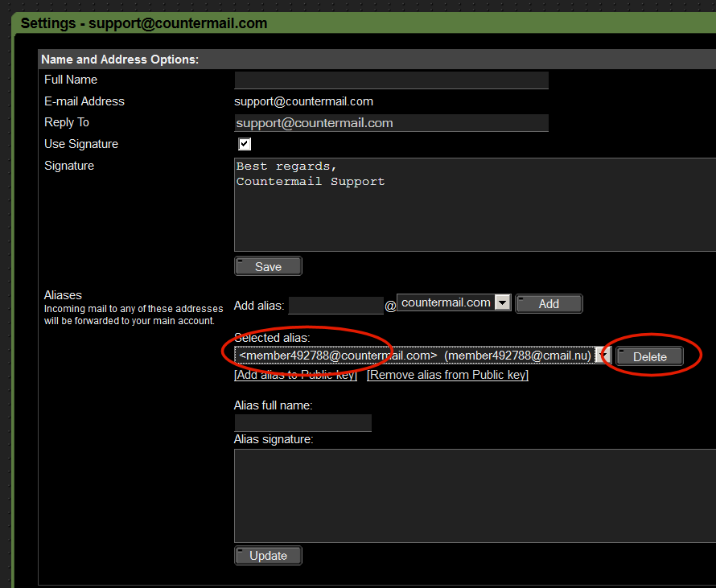Screen dimensions: 716x588
Task: Click the Add alias name field
Action: click(335, 305)
